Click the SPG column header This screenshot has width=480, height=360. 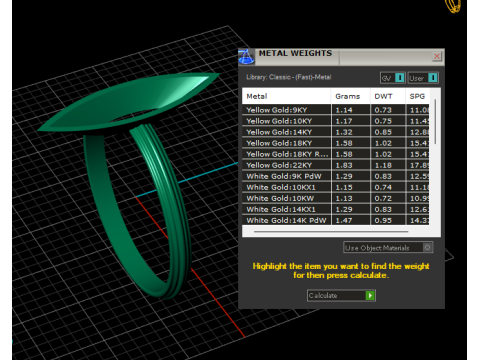click(x=417, y=96)
